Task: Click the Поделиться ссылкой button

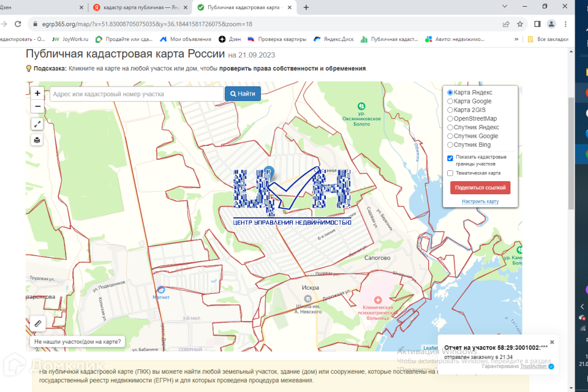Action: pos(480,187)
